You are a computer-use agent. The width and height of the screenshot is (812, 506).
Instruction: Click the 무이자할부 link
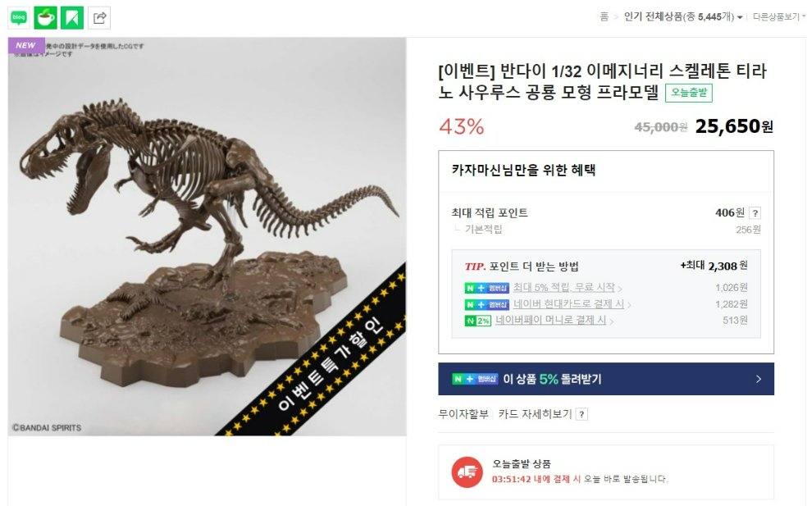pos(463,414)
